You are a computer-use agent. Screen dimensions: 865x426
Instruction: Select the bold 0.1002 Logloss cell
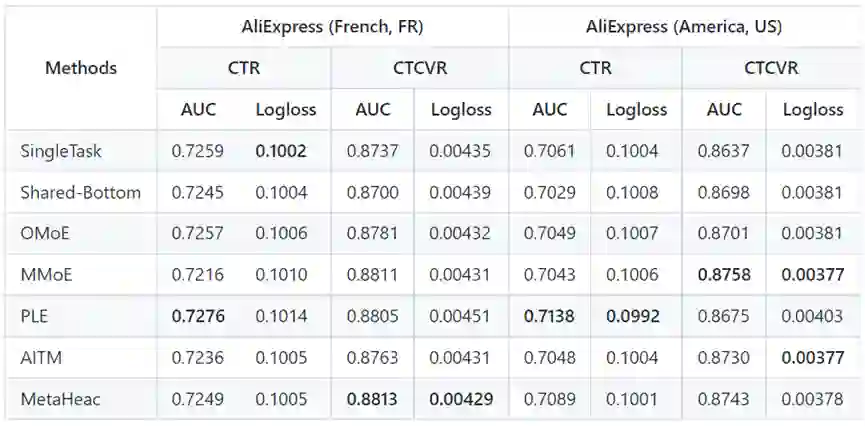tap(282, 151)
